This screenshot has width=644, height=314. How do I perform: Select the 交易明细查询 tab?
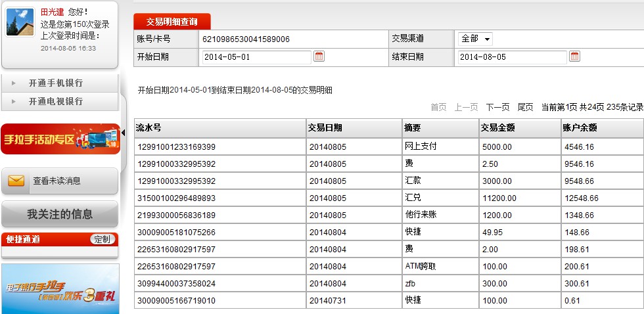(172, 22)
